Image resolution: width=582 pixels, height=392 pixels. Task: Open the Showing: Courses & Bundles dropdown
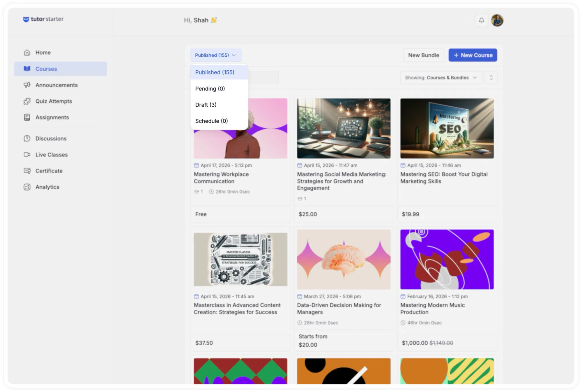pos(441,78)
